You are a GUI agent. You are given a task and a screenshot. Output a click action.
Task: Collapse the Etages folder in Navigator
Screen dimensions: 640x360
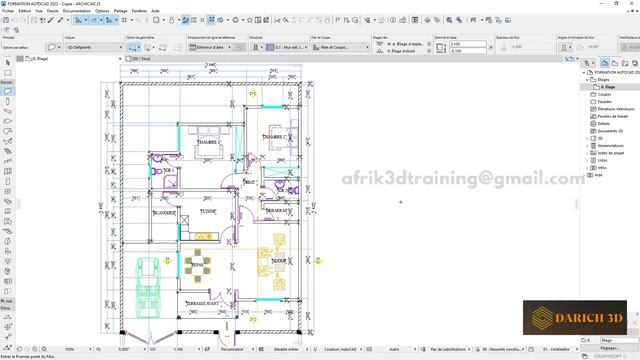588,80
